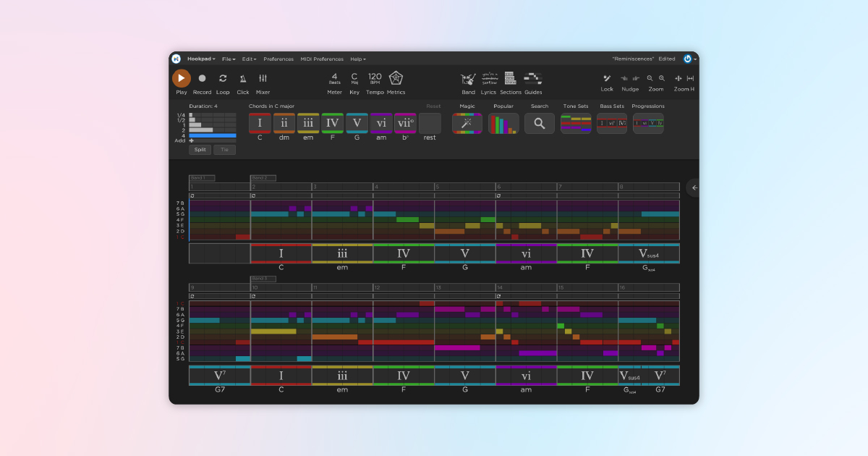This screenshot has width=868, height=456.
Task: Zoom out with the minus magnifier
Action: coord(650,78)
